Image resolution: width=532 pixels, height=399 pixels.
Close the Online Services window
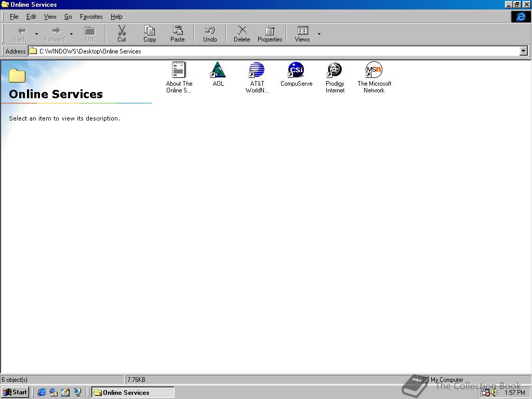[526, 4]
